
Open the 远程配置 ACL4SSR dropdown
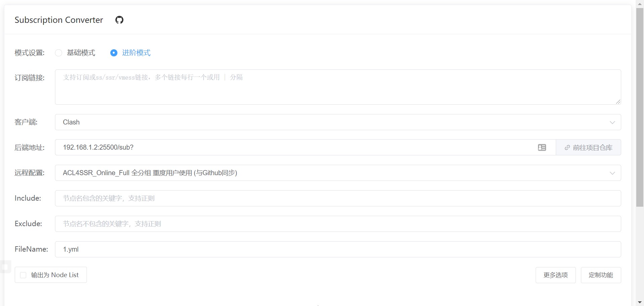pyautogui.click(x=338, y=173)
